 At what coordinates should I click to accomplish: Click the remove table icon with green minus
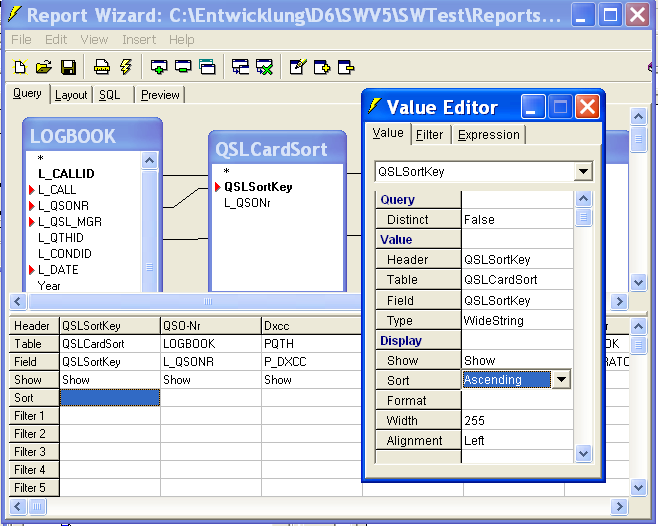183,67
